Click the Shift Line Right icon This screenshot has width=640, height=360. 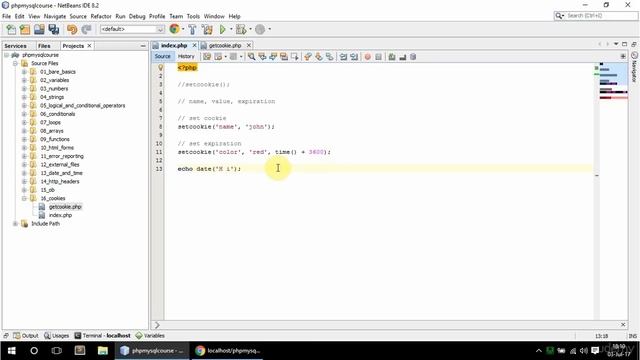(x=354, y=57)
